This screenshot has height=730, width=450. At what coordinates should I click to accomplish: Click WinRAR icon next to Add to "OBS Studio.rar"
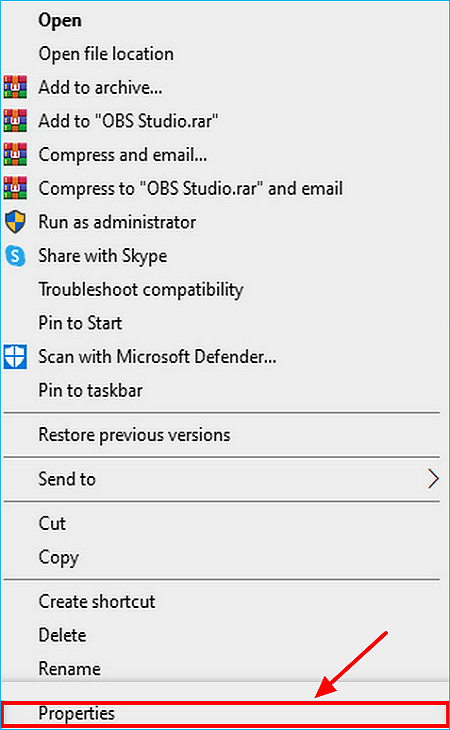pyautogui.click(x=15, y=121)
